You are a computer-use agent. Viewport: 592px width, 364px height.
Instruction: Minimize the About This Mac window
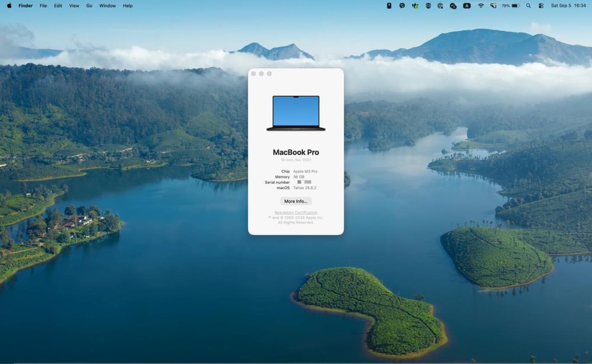pos(261,73)
